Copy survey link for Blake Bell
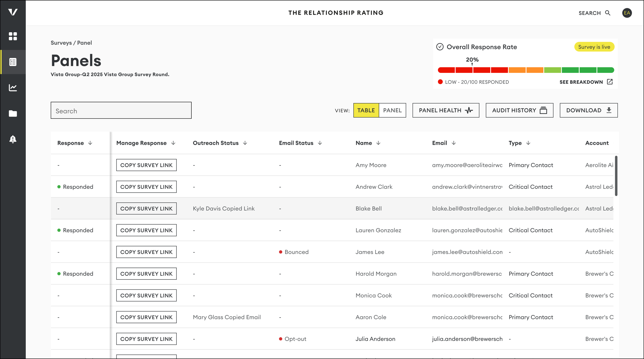The image size is (644, 359). (147, 209)
